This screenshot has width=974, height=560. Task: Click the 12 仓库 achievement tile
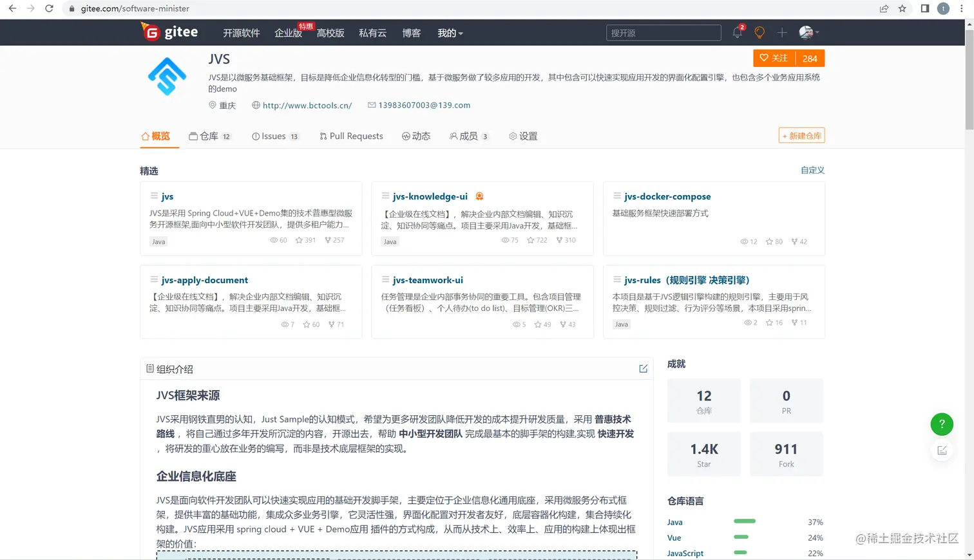pos(704,400)
